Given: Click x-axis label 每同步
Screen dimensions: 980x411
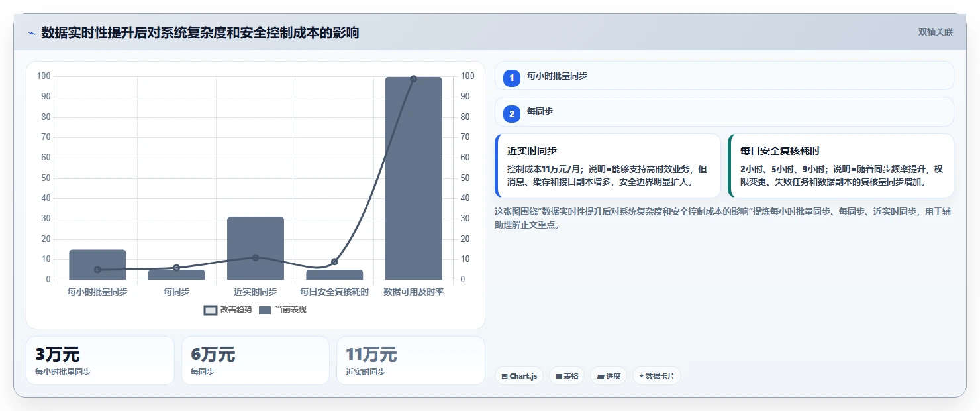Looking at the screenshot, I should pos(176,292).
